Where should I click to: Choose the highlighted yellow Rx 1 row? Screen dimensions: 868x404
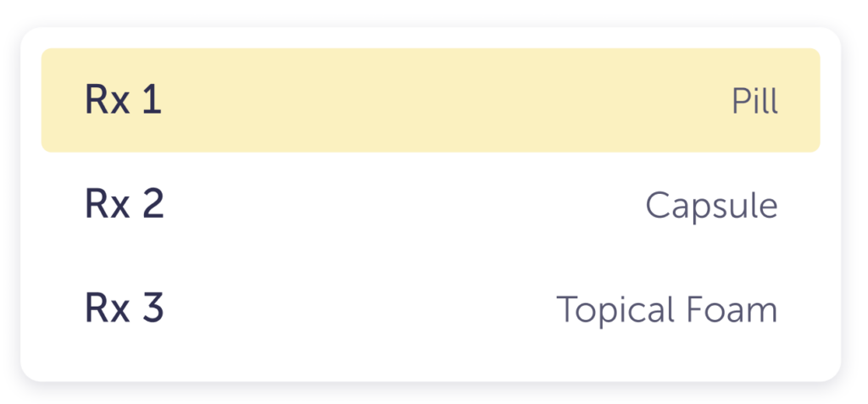pyautogui.click(x=431, y=101)
